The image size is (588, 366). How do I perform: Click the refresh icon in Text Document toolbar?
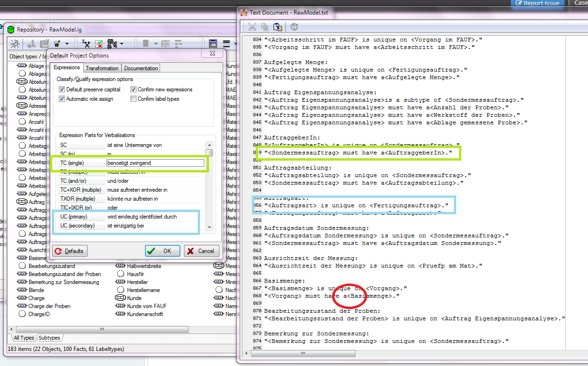coord(295,27)
